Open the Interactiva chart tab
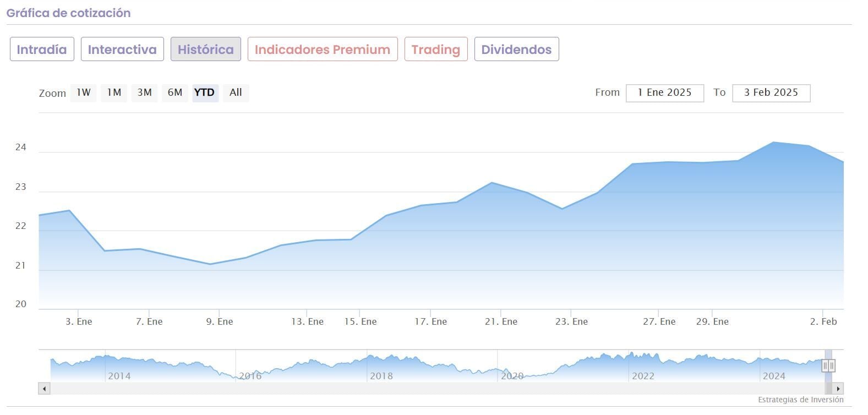The height and width of the screenshot is (415, 868). pos(122,50)
